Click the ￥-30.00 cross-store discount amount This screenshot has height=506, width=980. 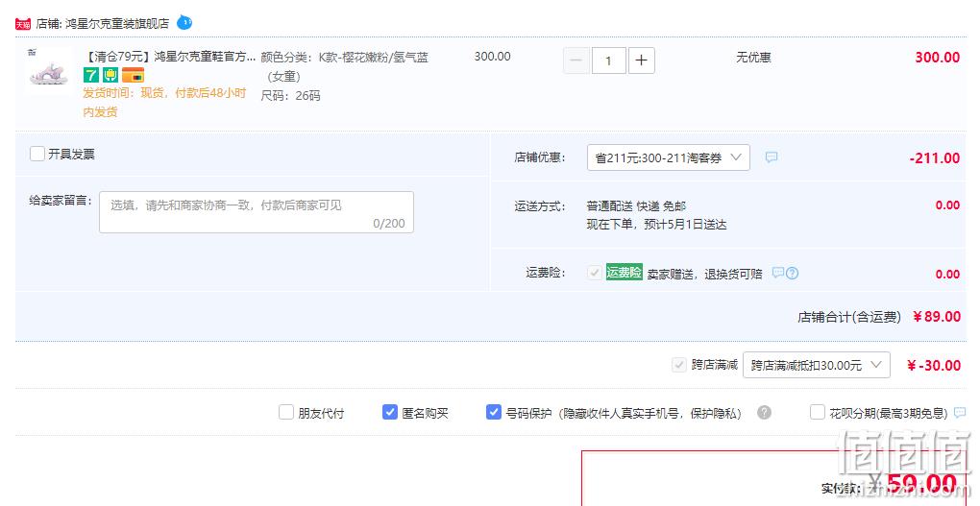(934, 366)
